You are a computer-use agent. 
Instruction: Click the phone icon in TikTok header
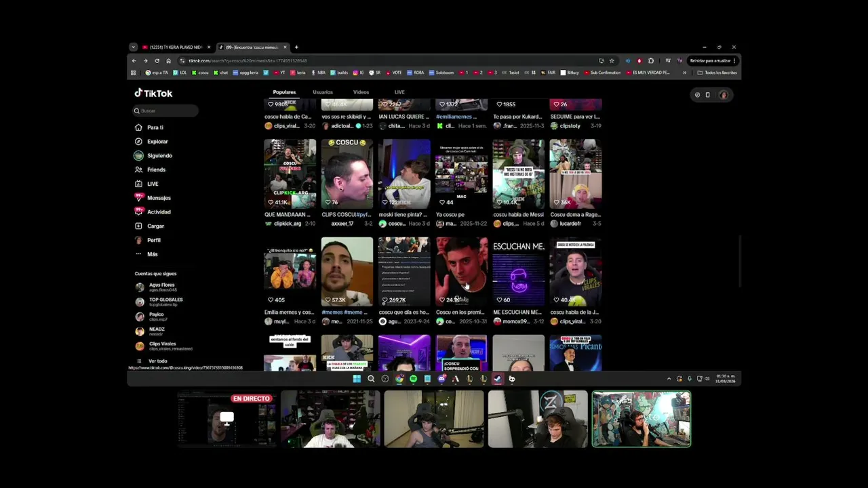point(707,95)
